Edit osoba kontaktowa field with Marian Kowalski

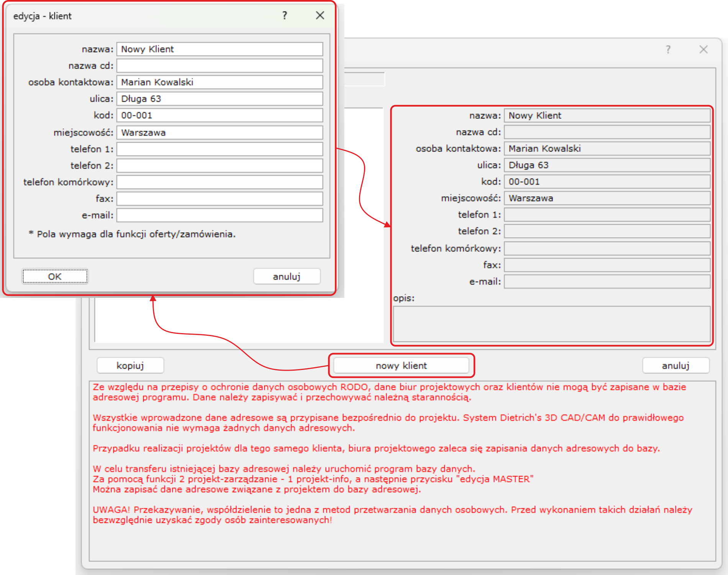[220, 82]
